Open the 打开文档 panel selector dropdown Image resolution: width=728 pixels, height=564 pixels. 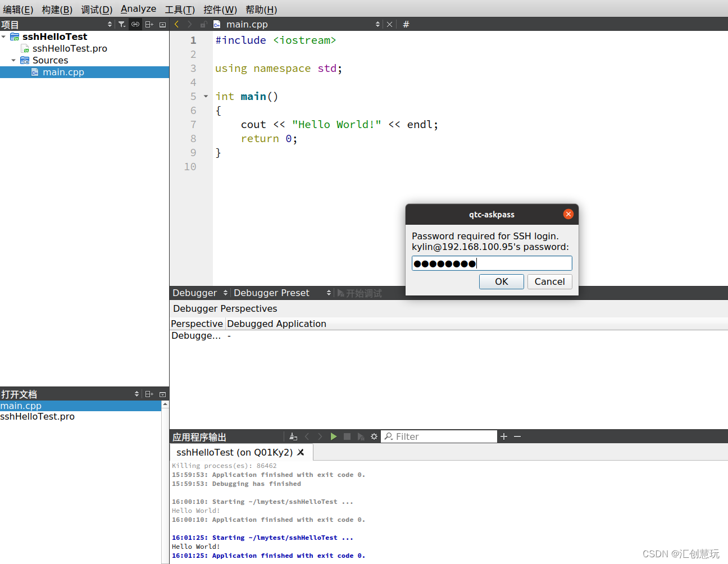coord(136,394)
